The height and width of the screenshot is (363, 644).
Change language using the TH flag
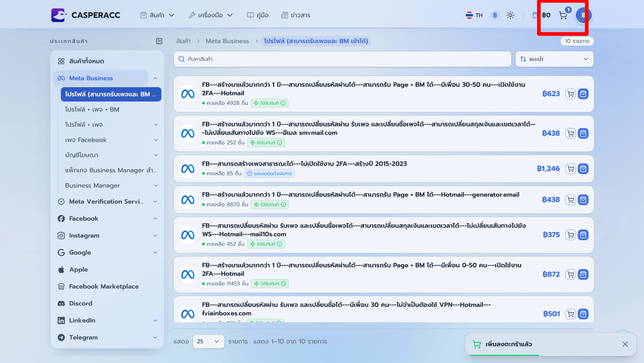(x=474, y=15)
